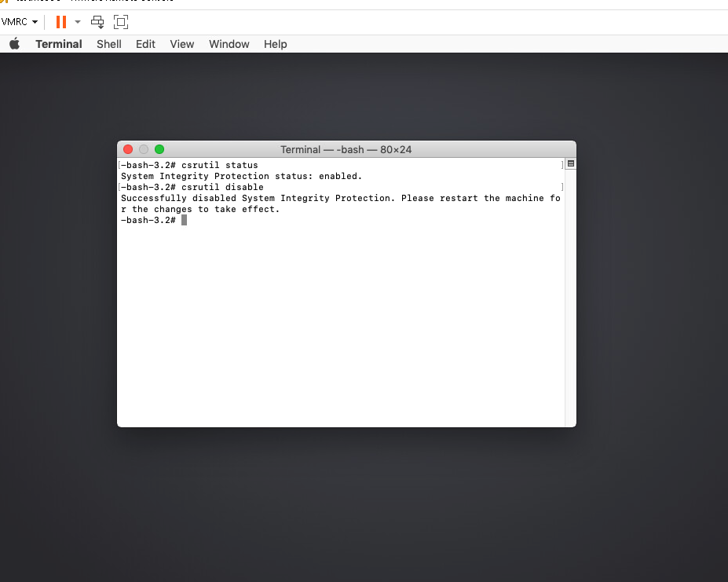Enter full screen with the expand toolbar icon
This screenshot has height=582, width=728.
[x=120, y=21]
